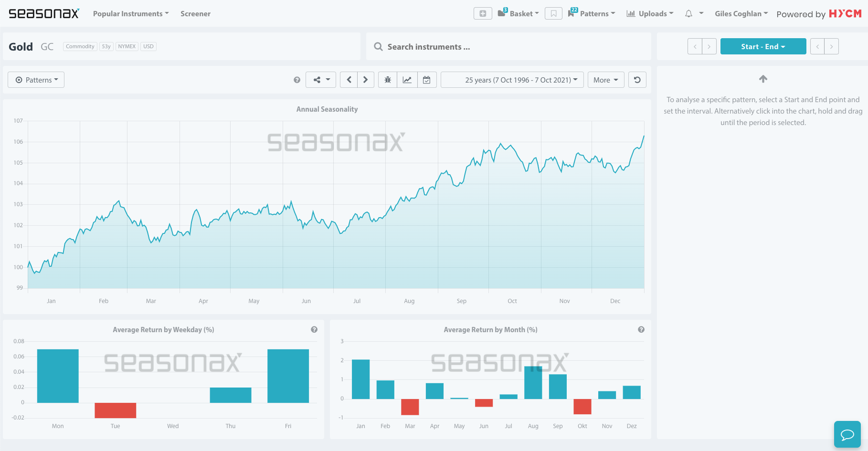The width and height of the screenshot is (868, 451).
Task: Click the right arrow after Start - End
Action: click(832, 46)
